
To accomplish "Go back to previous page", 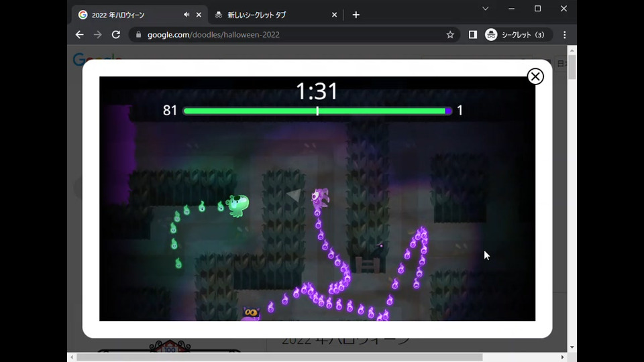I will tap(80, 35).
